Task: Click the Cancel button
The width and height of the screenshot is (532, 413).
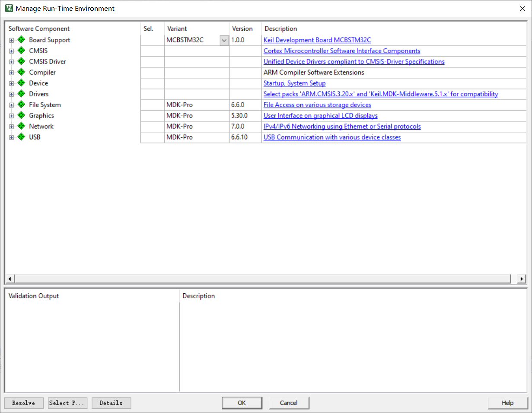Action: coord(289,403)
